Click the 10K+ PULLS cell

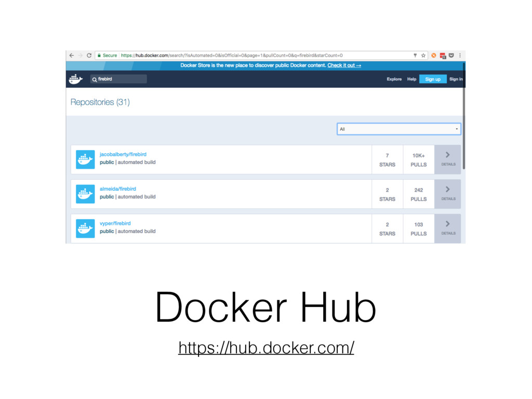pyautogui.click(x=419, y=160)
